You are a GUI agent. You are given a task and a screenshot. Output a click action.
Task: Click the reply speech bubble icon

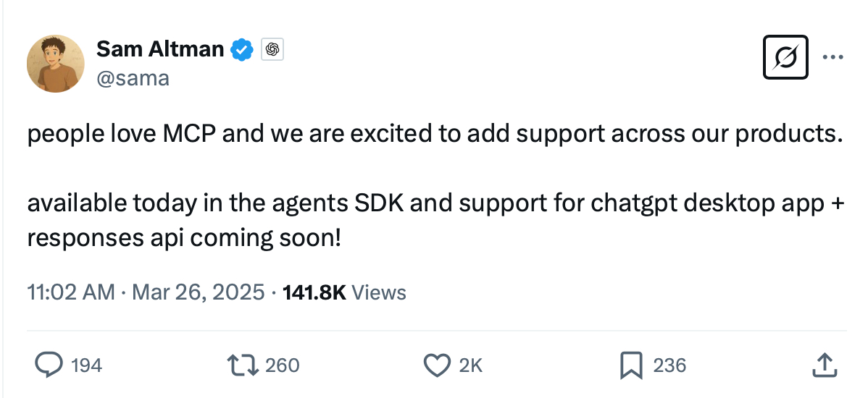tap(49, 365)
